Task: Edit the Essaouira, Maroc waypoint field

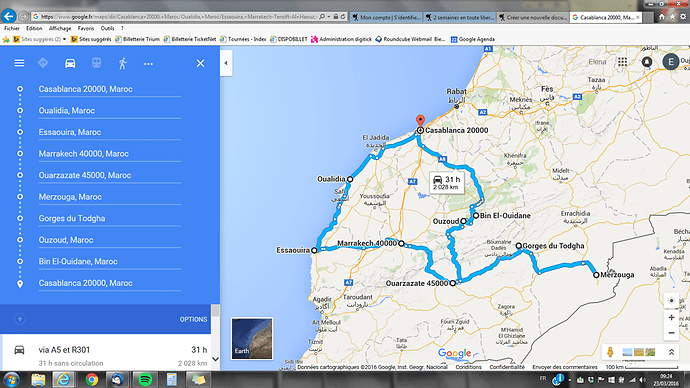Action: tap(110, 132)
